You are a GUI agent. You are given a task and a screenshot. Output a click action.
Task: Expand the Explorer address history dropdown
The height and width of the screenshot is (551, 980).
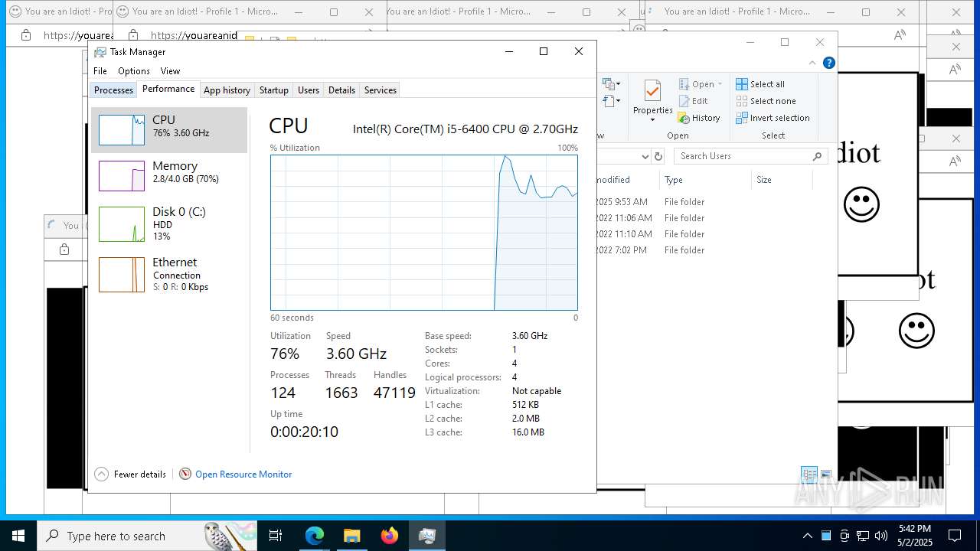[x=645, y=156]
